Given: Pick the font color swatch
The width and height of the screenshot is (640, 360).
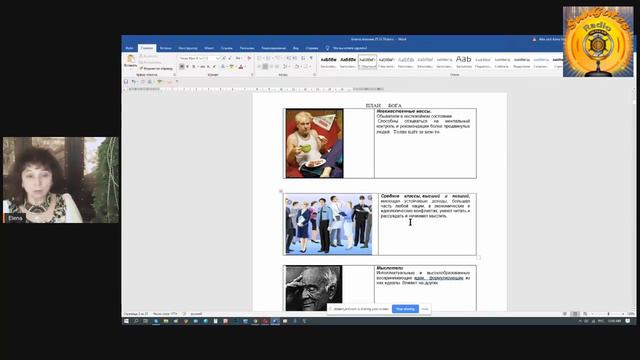Looking at the screenshot, I should click(x=240, y=67).
